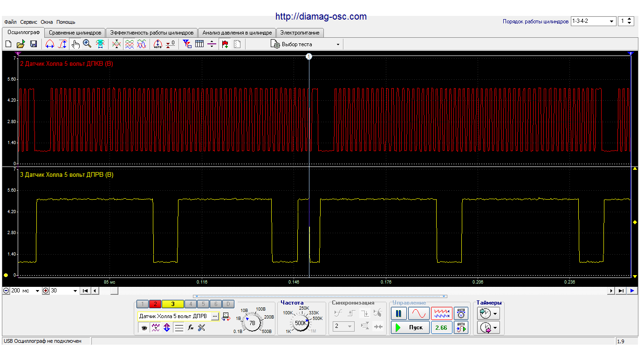Expand the 200 мс time scale dropdown

(x=37, y=291)
